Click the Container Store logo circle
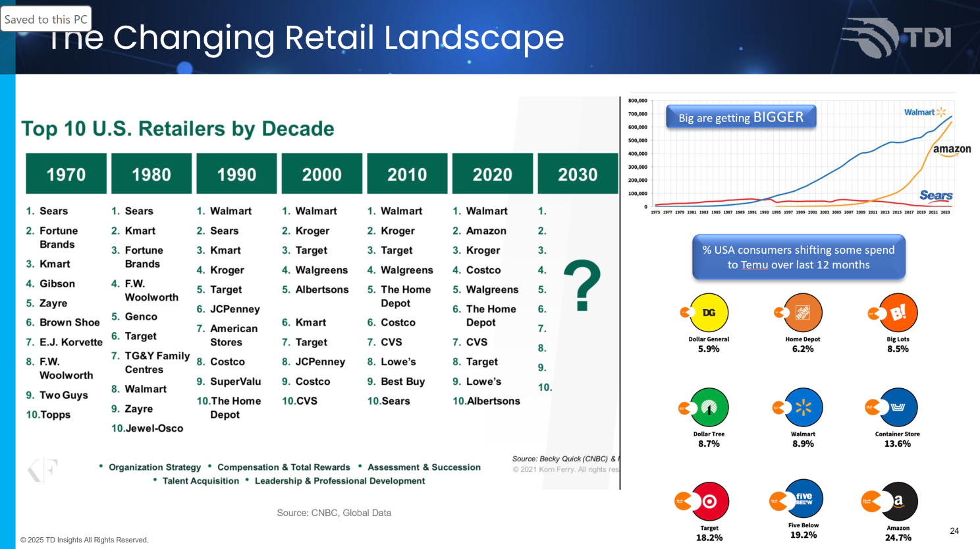Image resolution: width=980 pixels, height=549 pixels. 898,407
